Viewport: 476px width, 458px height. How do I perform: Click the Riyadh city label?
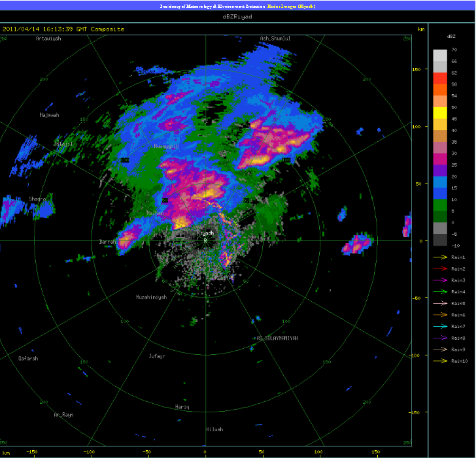[205, 233]
